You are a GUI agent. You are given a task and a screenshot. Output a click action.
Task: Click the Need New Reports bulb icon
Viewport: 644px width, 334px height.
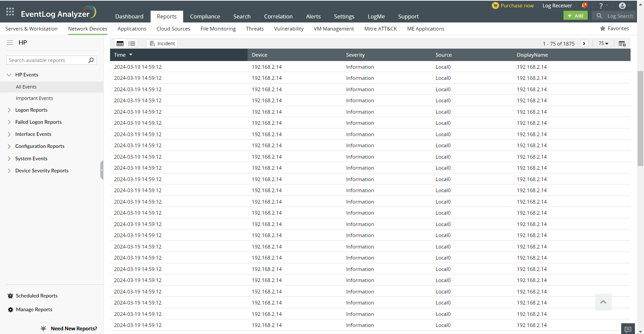coord(44,329)
